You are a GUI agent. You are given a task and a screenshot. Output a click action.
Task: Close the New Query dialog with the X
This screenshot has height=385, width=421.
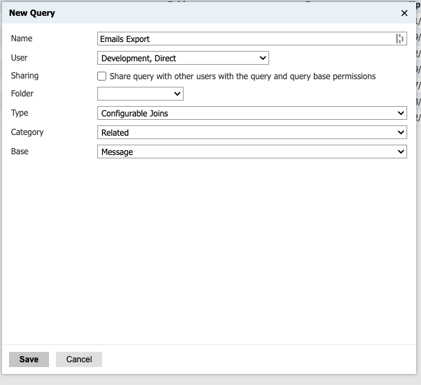(x=404, y=13)
